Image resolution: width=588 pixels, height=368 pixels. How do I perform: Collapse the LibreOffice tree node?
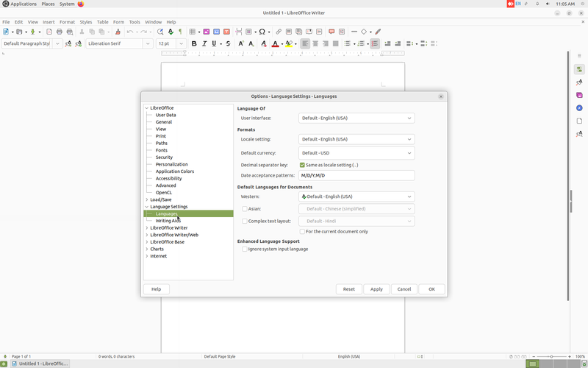point(146,108)
